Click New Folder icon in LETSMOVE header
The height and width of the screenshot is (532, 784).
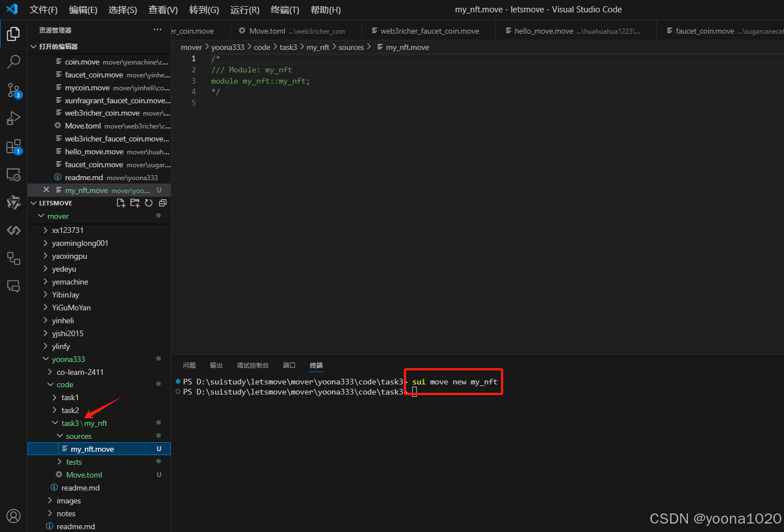135,203
